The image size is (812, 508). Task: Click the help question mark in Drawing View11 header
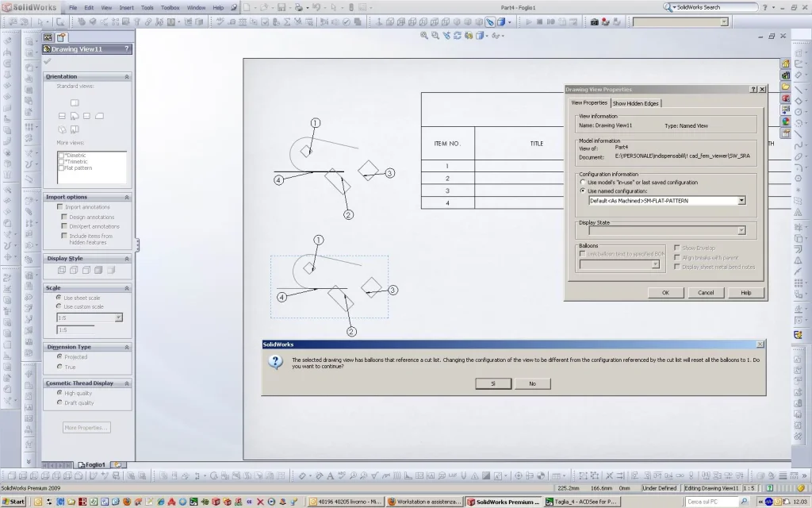point(126,48)
